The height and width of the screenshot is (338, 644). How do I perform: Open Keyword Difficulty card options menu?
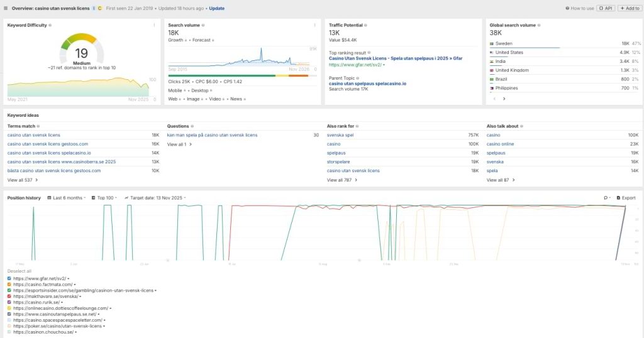point(154,25)
